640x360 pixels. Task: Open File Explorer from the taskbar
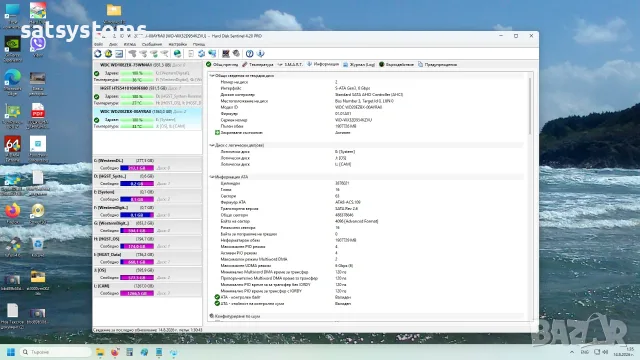(100, 352)
